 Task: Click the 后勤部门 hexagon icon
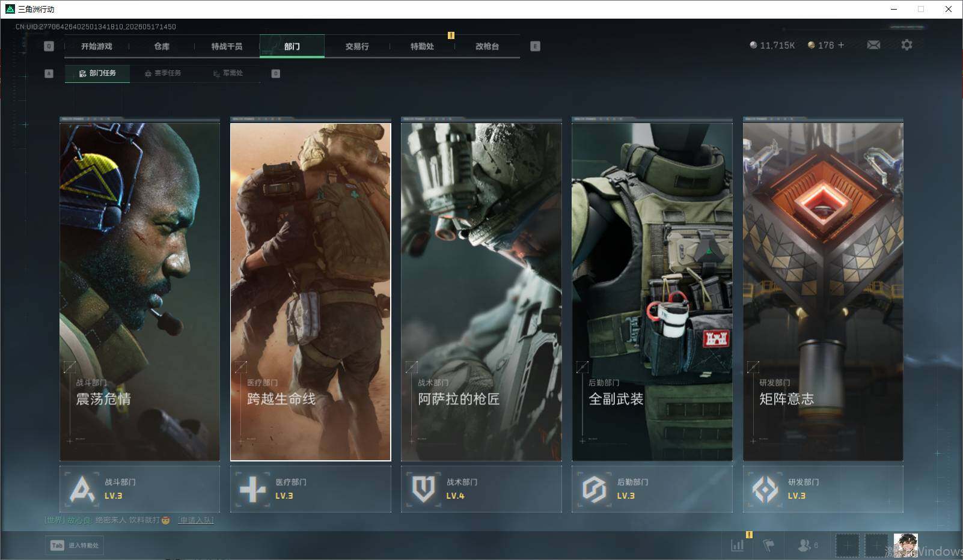594,489
